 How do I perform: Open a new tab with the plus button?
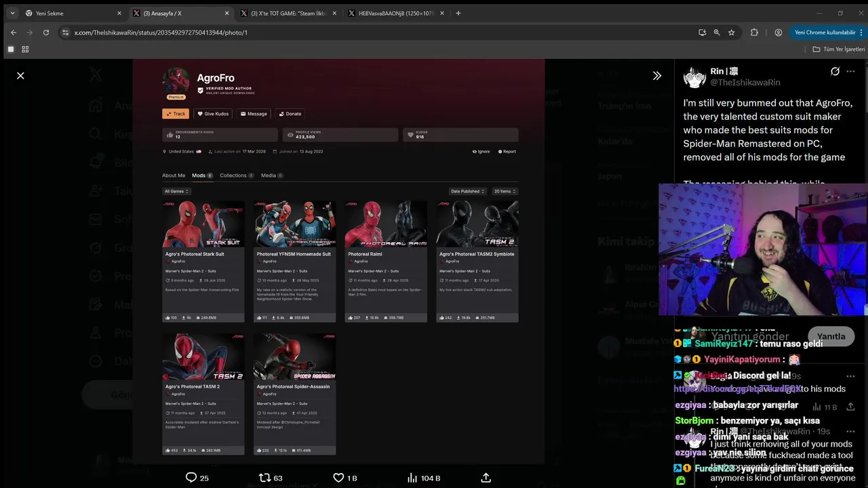[458, 13]
